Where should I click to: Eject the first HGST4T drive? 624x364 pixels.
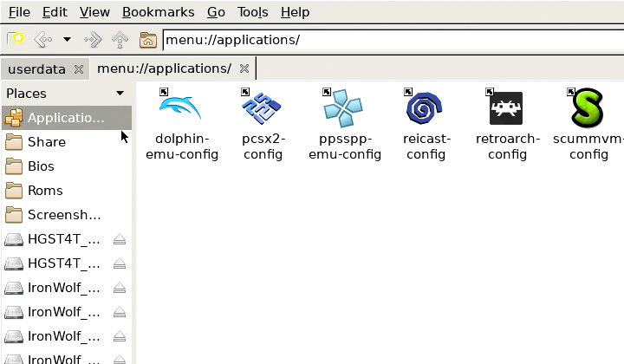tap(120, 239)
